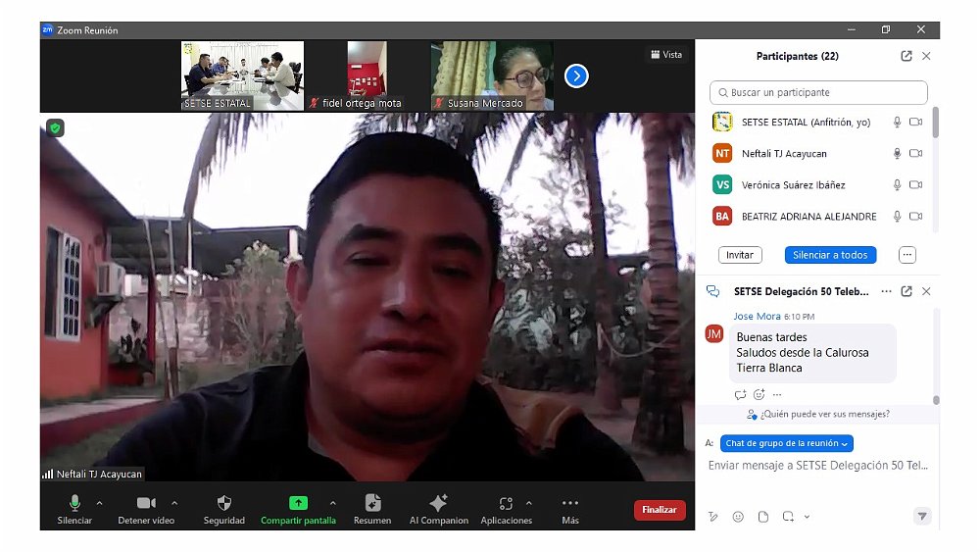
Task: Click the Compartir pantalla share icon
Action: point(298,503)
